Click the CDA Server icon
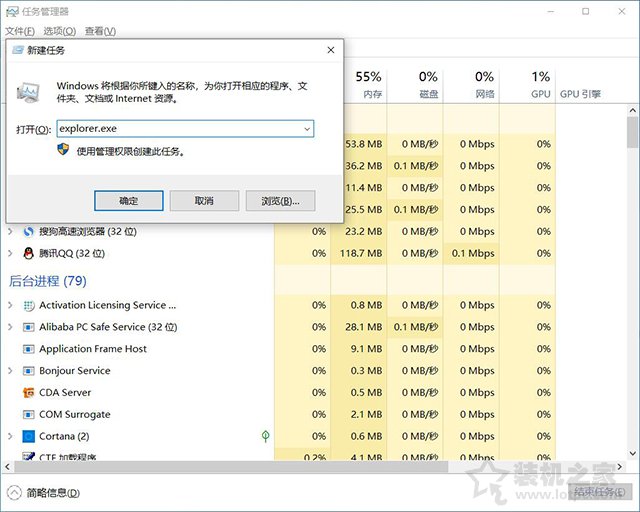Image resolution: width=640 pixels, height=512 pixels. [x=29, y=393]
